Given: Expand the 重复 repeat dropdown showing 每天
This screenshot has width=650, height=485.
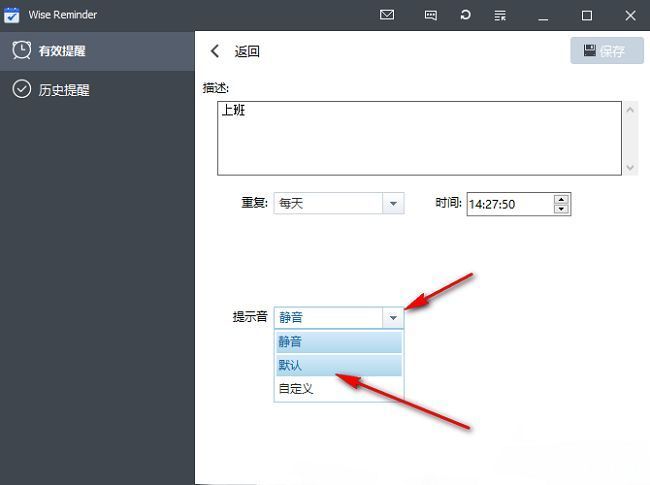Looking at the screenshot, I should [x=393, y=204].
